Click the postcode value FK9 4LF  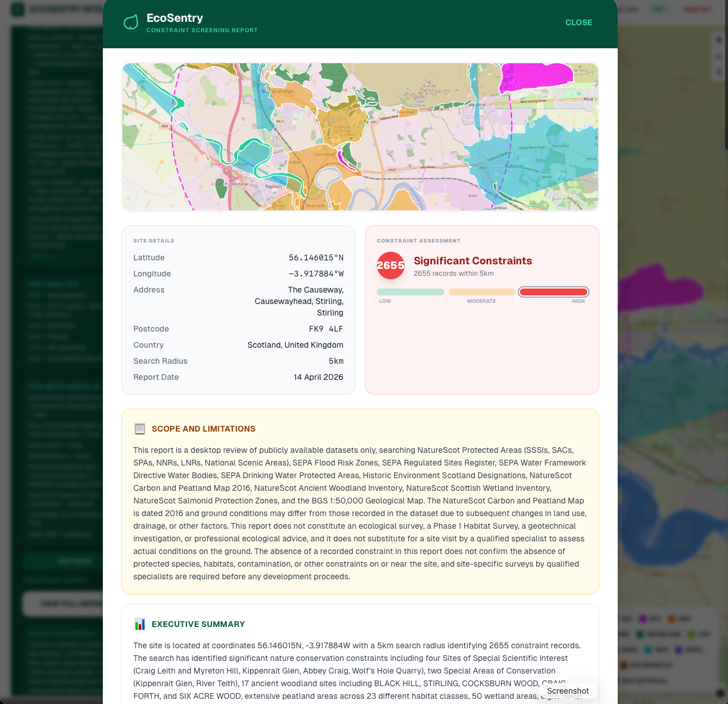pyautogui.click(x=326, y=329)
